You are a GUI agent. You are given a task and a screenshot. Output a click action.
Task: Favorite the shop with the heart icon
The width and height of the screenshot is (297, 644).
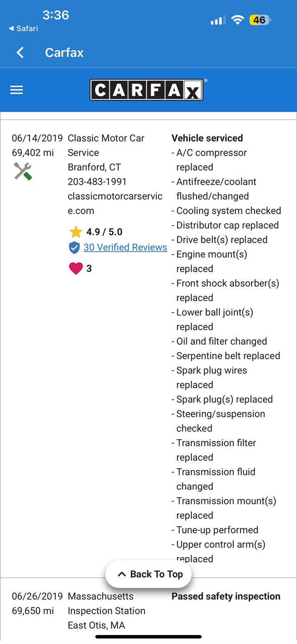point(76,268)
